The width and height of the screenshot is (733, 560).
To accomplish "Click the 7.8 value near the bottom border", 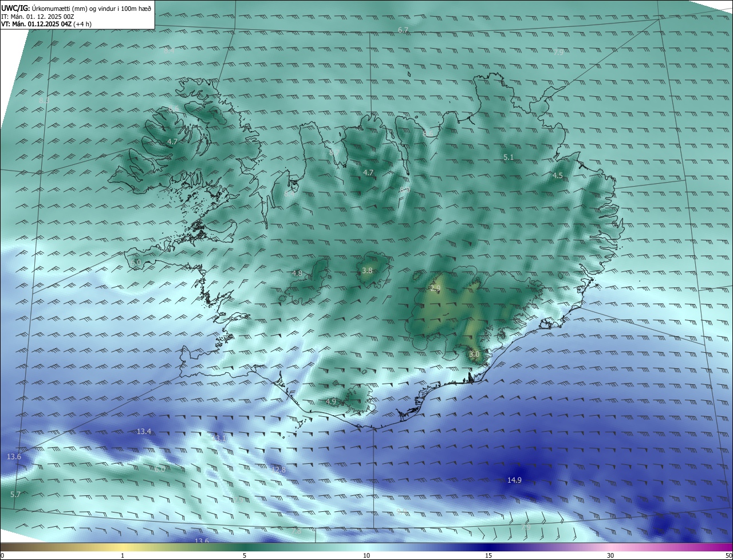I will [297, 531].
